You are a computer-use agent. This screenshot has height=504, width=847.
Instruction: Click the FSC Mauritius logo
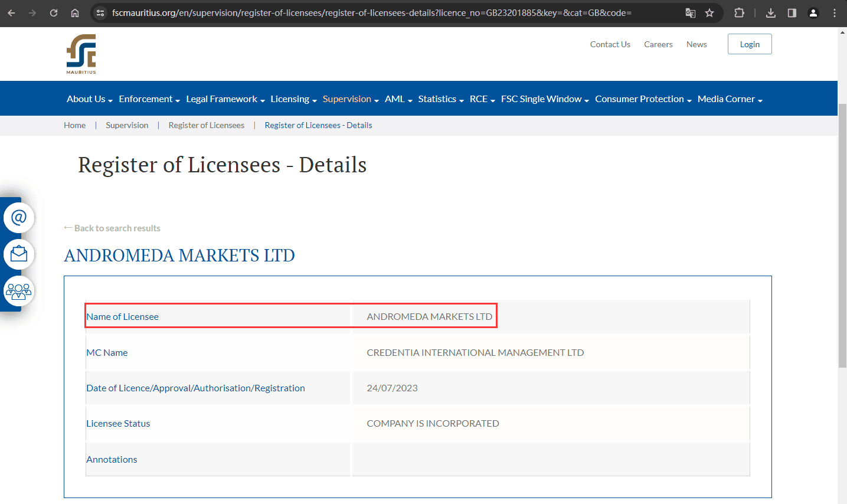[x=81, y=54]
